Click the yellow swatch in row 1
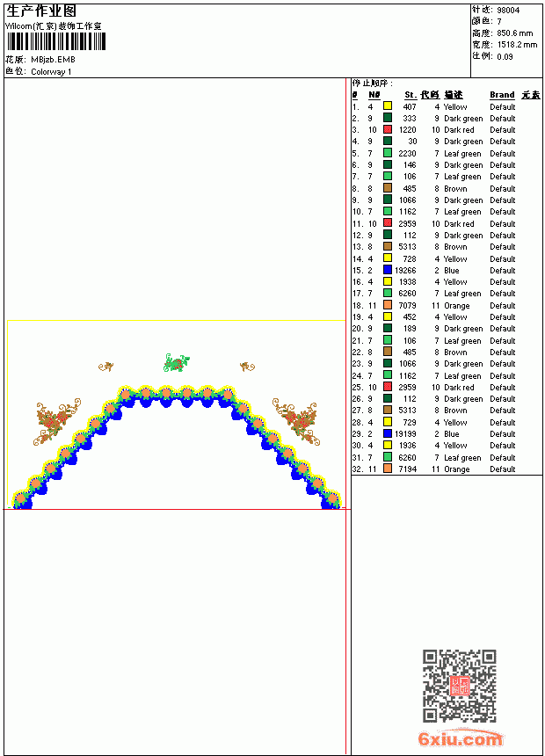 [388, 106]
